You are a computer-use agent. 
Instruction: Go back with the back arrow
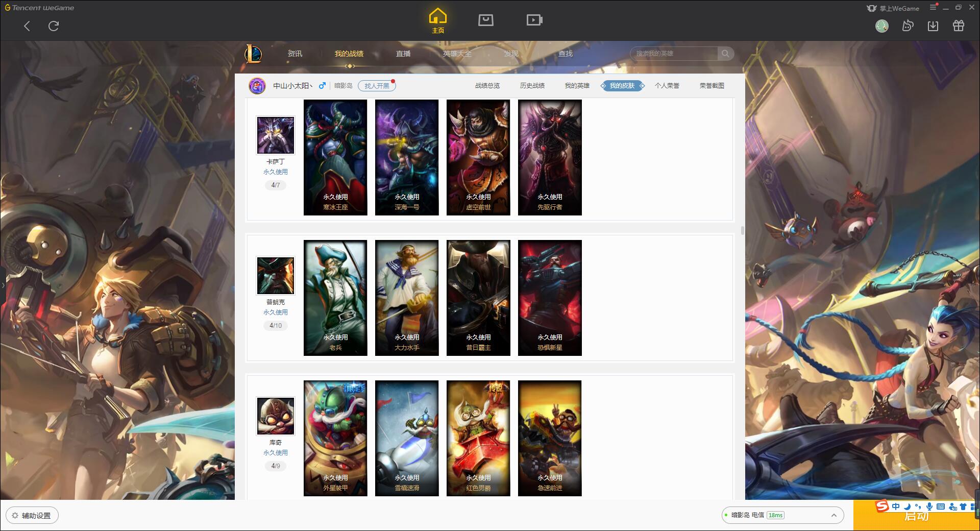pyautogui.click(x=27, y=26)
